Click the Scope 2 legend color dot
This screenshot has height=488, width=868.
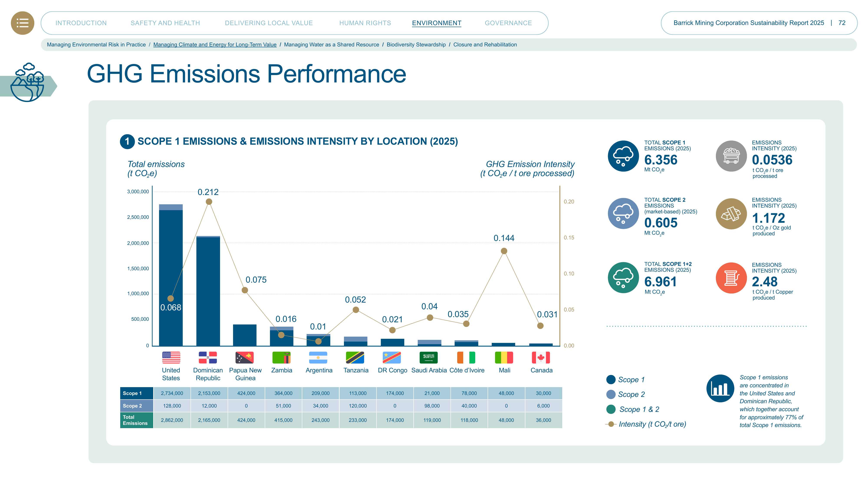click(611, 394)
